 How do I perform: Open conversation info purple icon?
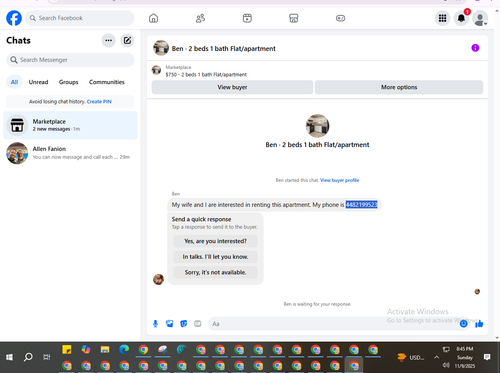[x=475, y=48]
